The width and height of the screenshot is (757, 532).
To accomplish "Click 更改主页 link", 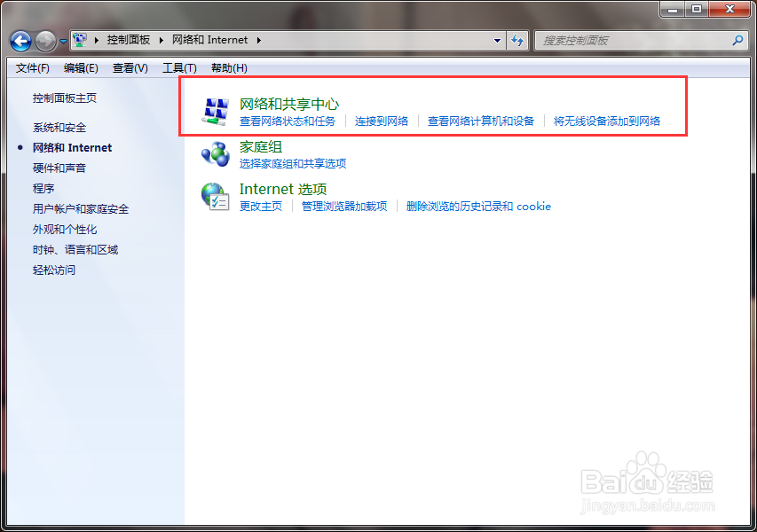I will (x=261, y=207).
